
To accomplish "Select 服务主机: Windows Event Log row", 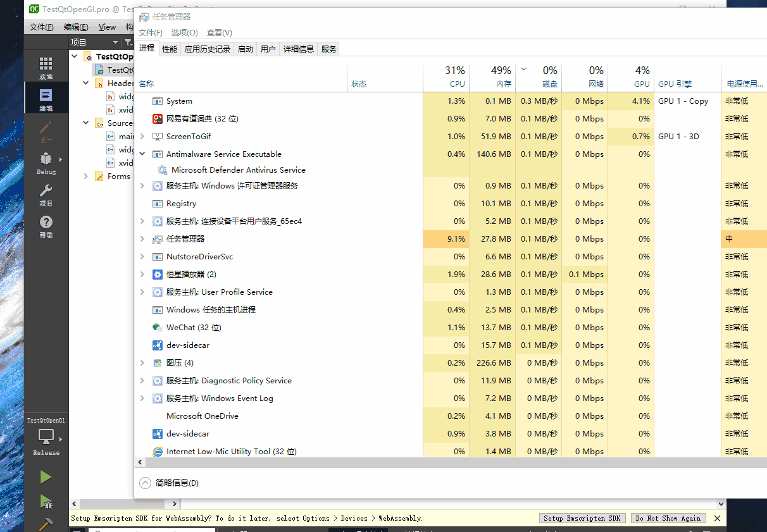I will pos(451,399).
